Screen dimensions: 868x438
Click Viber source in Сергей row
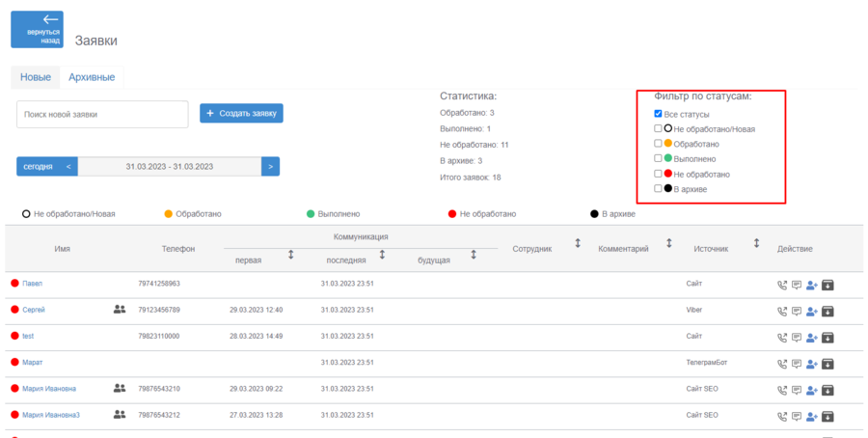(693, 310)
